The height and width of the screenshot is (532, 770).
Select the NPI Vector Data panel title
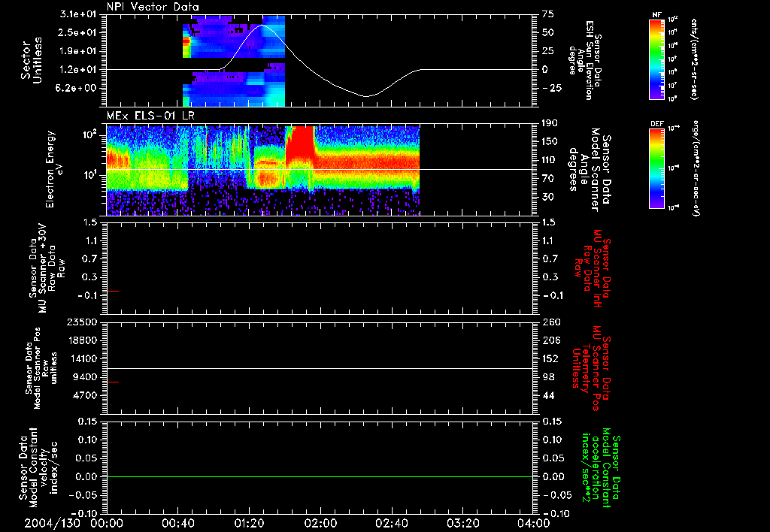tap(153, 7)
